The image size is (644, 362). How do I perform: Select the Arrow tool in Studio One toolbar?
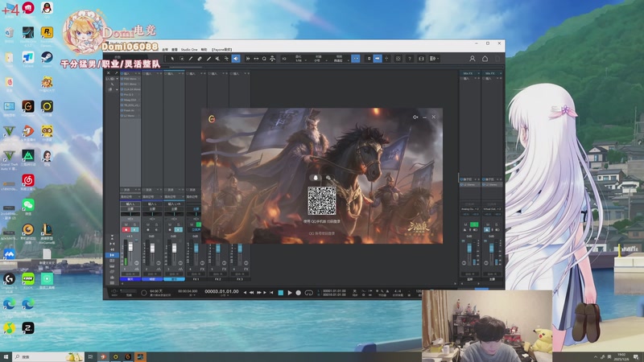coord(172,59)
